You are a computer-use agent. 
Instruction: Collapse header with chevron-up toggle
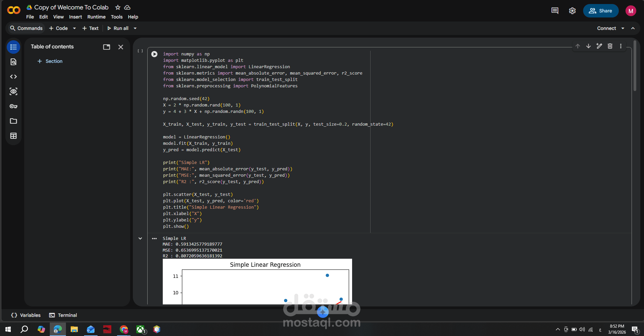pyautogui.click(x=633, y=28)
